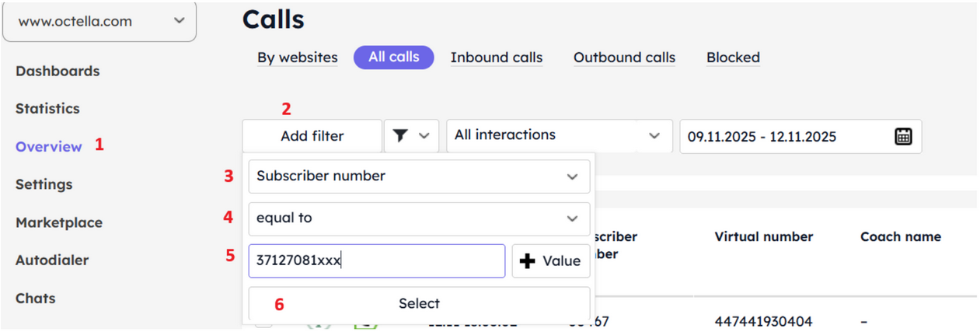Screen dimensions: 980x332
Task: Click into the subscriber number value field
Action: pos(376,261)
